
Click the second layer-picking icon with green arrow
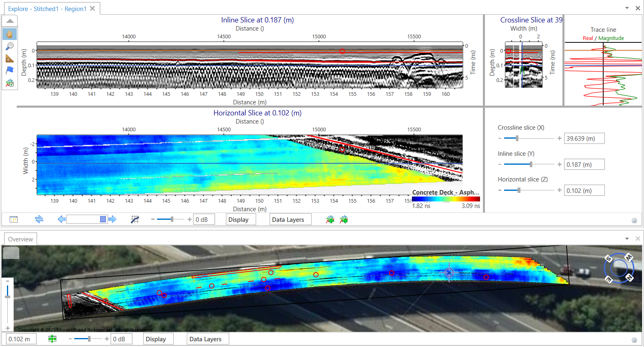(x=344, y=219)
